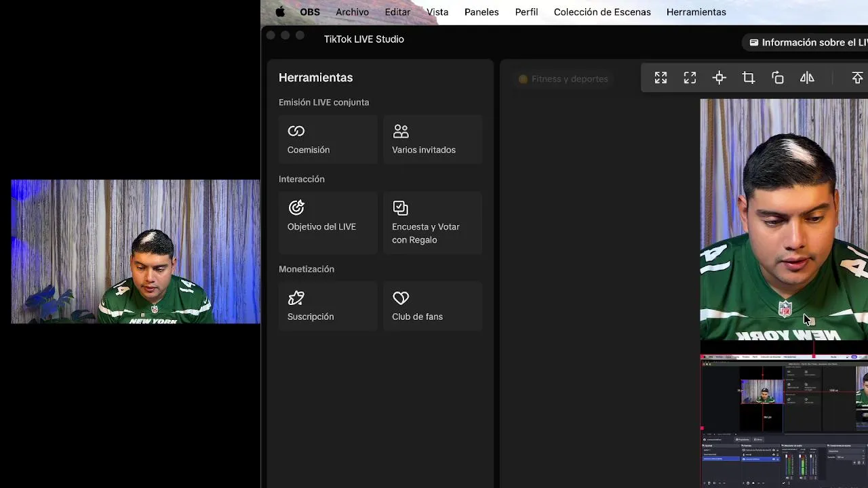The width and height of the screenshot is (868, 488).
Task: Open the Varios invitados tool
Action: pos(433,140)
